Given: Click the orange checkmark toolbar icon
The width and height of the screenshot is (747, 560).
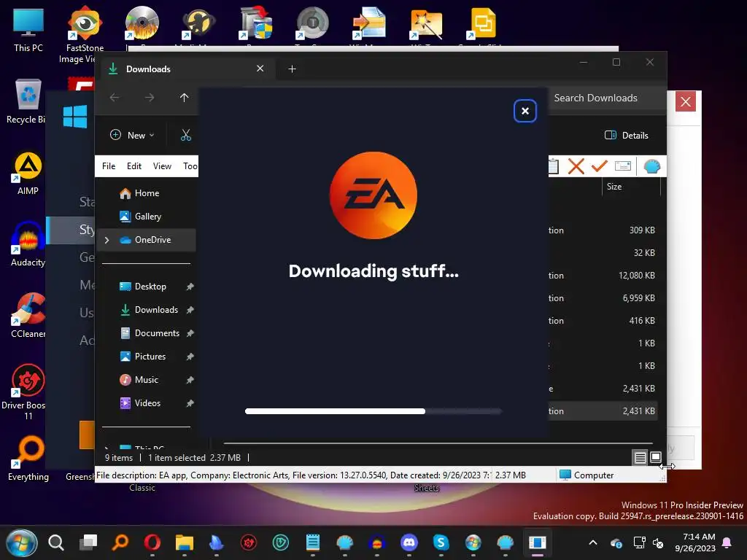Looking at the screenshot, I should [x=600, y=166].
